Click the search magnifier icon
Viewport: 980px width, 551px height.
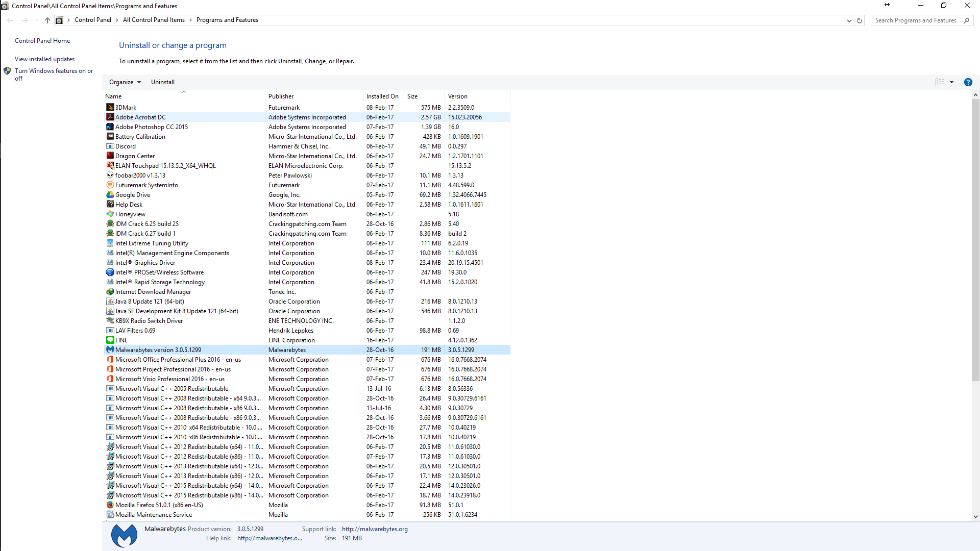[966, 20]
